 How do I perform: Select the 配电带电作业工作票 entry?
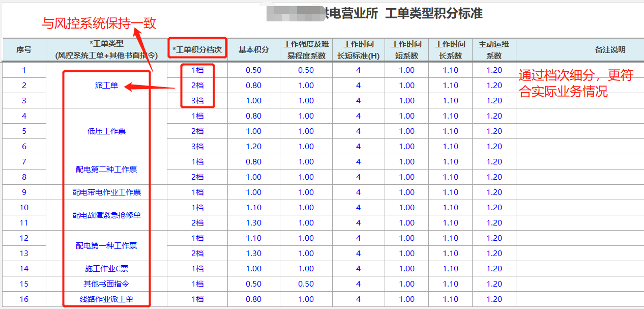[106, 192]
